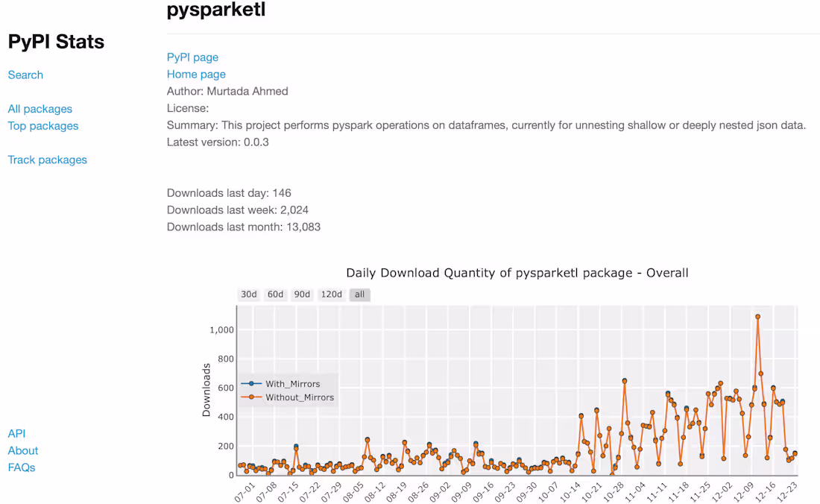The width and height of the screenshot is (820, 504).
Task: Open the All packages list
Action: [x=40, y=109]
